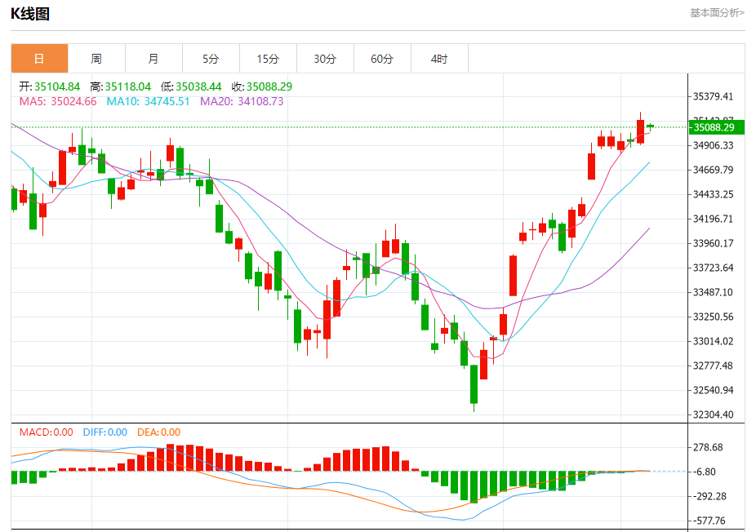Click the 34433.25 price axis label

[713, 194]
